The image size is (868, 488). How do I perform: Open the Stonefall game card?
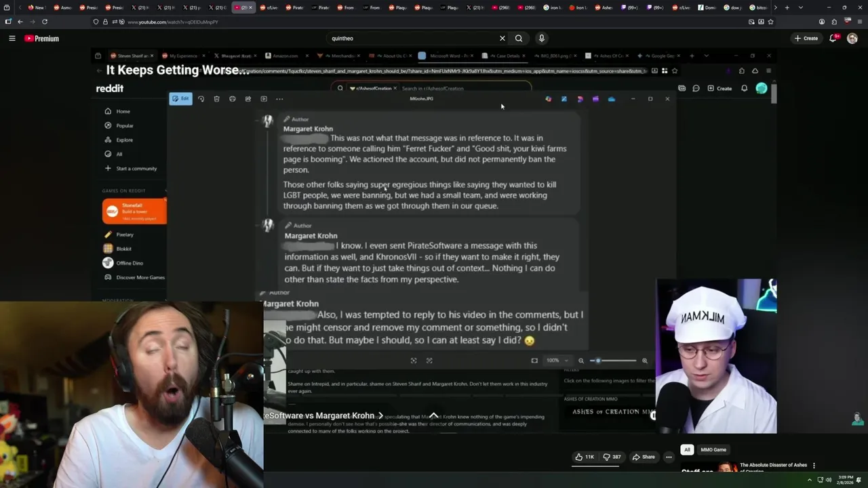pyautogui.click(x=134, y=211)
